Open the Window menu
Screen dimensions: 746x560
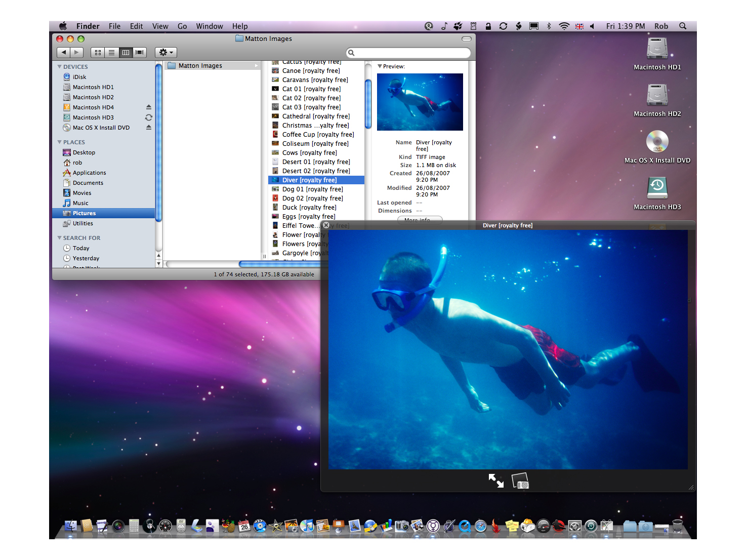coord(210,26)
